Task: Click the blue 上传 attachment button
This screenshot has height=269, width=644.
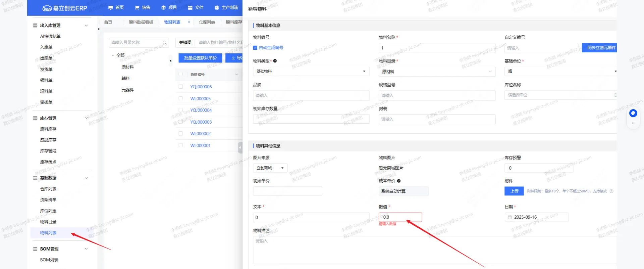Action: coord(514,191)
